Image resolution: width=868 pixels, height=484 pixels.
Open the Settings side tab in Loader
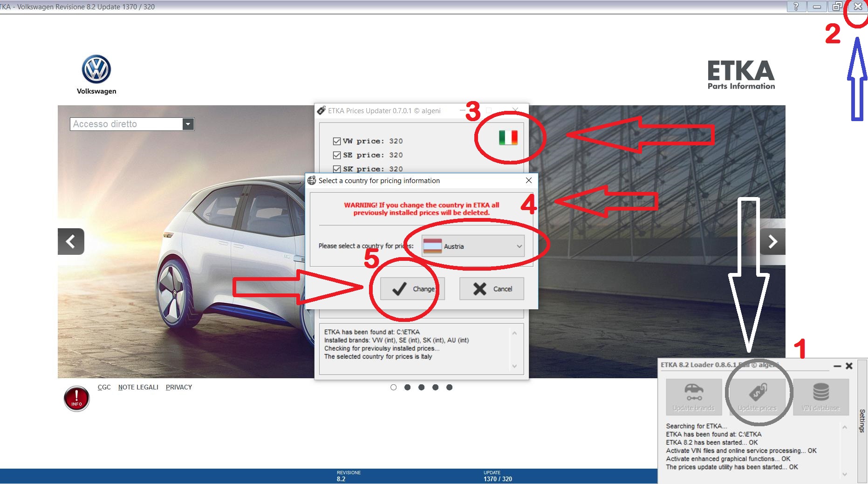(x=862, y=421)
